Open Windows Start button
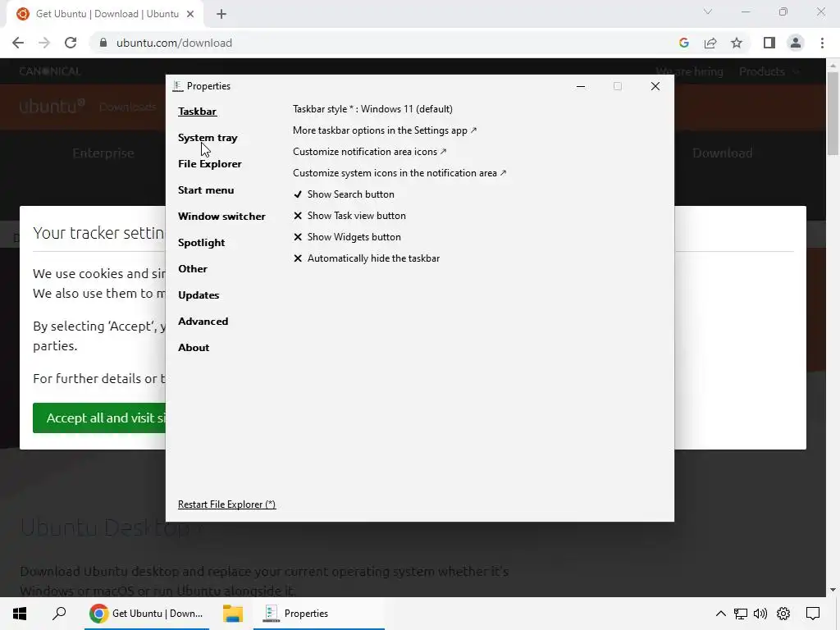 [x=20, y=614]
